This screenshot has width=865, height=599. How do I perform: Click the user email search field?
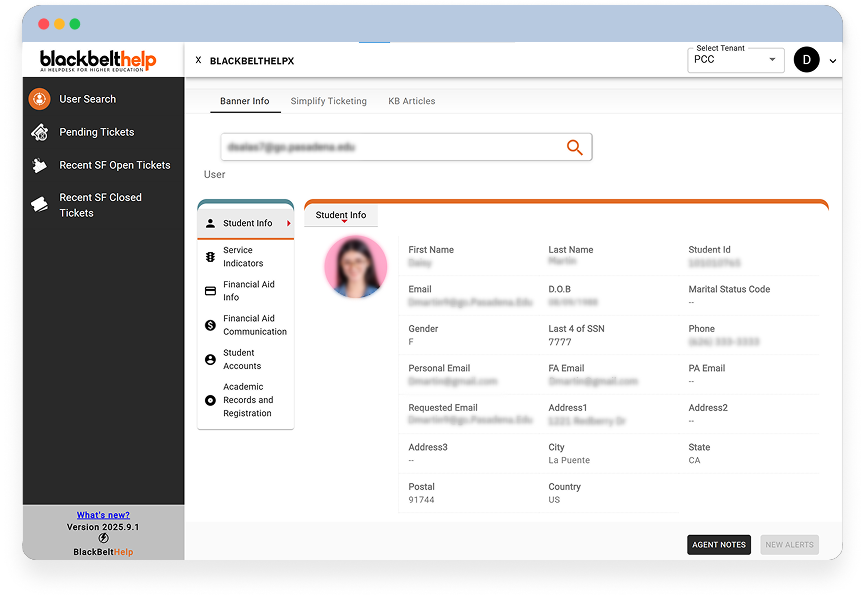coord(390,148)
